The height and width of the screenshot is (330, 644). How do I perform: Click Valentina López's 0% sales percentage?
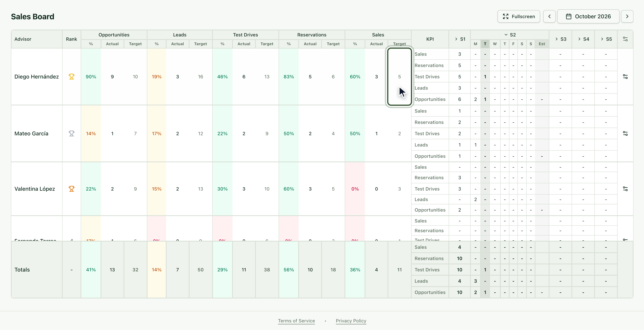[355, 189]
